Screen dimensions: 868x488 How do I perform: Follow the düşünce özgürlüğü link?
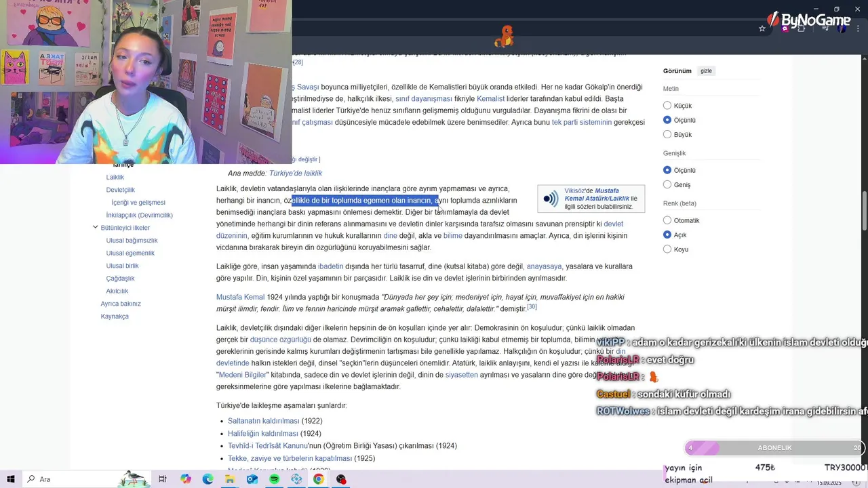pos(281,340)
